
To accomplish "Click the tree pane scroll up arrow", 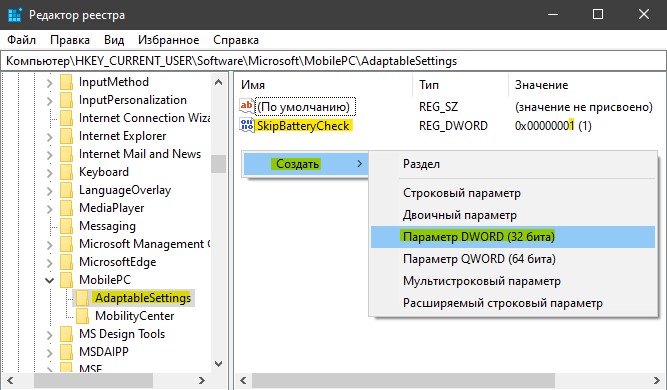I will coord(219,82).
